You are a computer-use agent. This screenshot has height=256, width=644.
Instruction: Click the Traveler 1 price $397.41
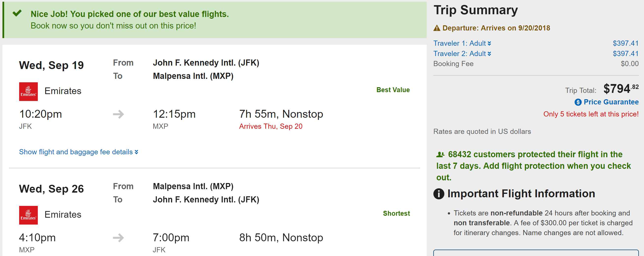tap(625, 43)
